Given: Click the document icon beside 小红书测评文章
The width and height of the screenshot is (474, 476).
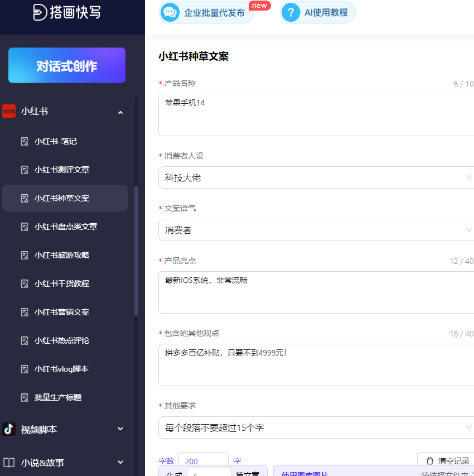Looking at the screenshot, I should pos(25,170).
